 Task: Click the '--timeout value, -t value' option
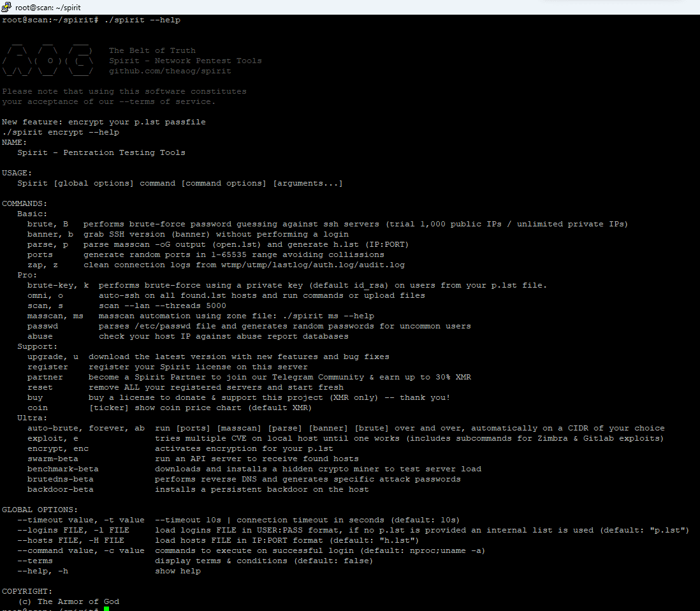tap(81, 520)
